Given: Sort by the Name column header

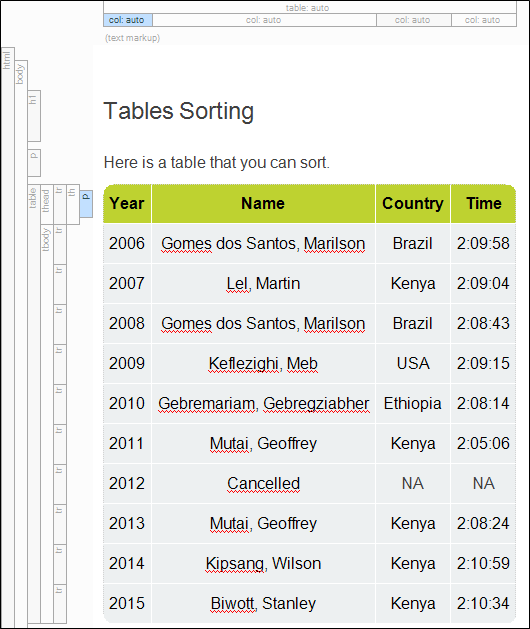Looking at the screenshot, I should [263, 203].
